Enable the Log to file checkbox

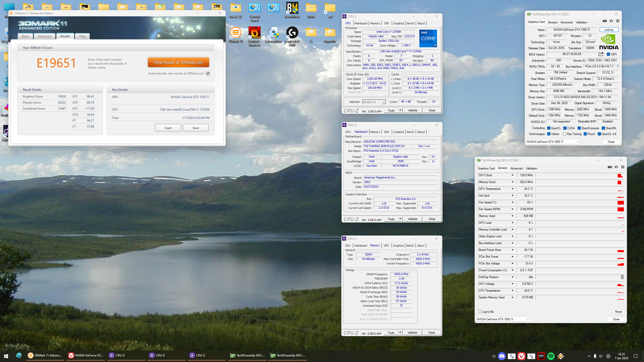coord(480,312)
